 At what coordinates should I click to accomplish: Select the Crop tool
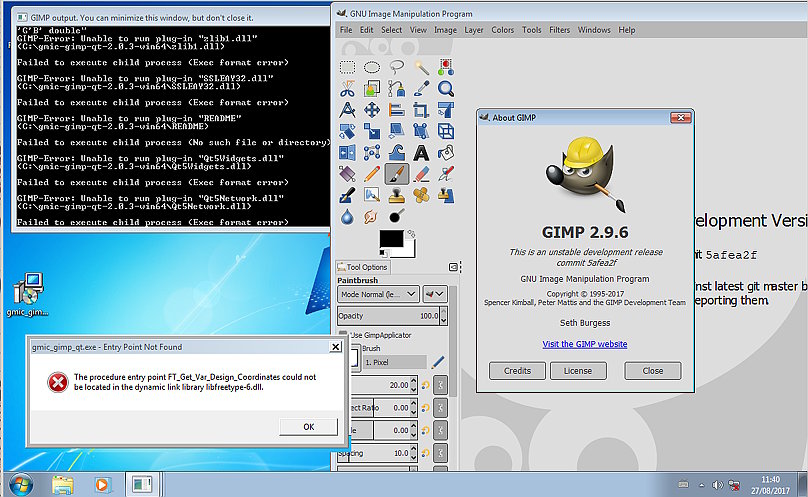[421, 110]
